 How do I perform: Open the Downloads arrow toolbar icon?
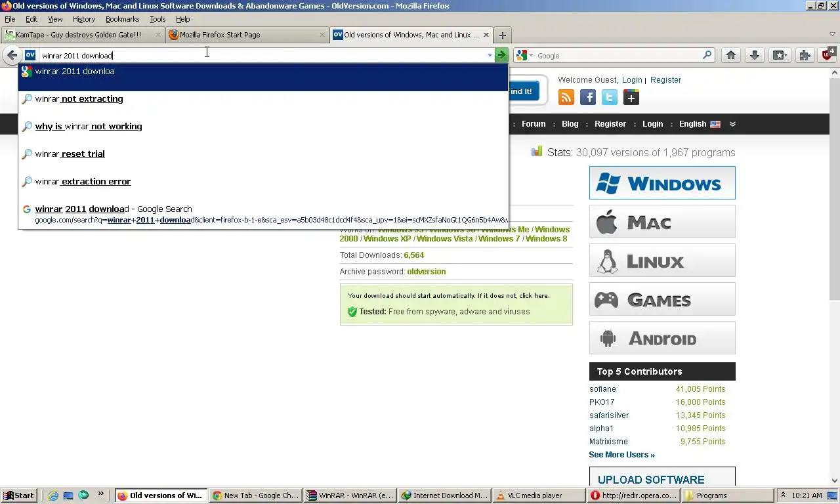click(755, 56)
